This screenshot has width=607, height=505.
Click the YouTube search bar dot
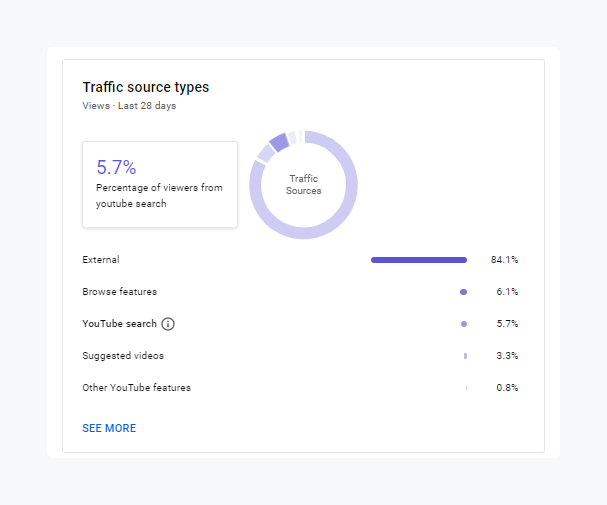pos(464,324)
